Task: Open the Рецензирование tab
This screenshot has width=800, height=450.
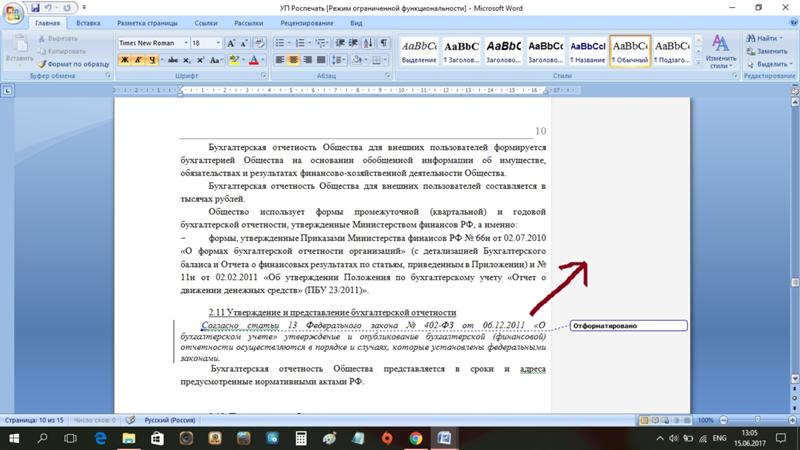Action: (307, 23)
